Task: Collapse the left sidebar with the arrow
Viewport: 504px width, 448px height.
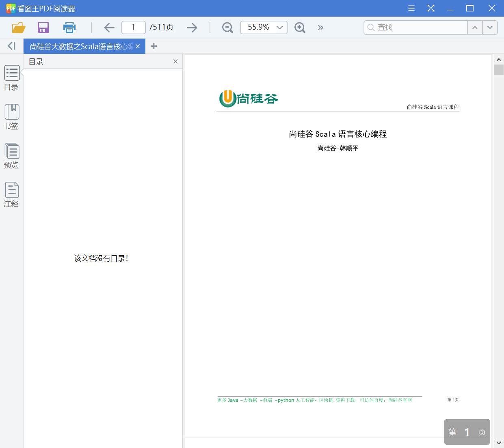Action: (11, 45)
